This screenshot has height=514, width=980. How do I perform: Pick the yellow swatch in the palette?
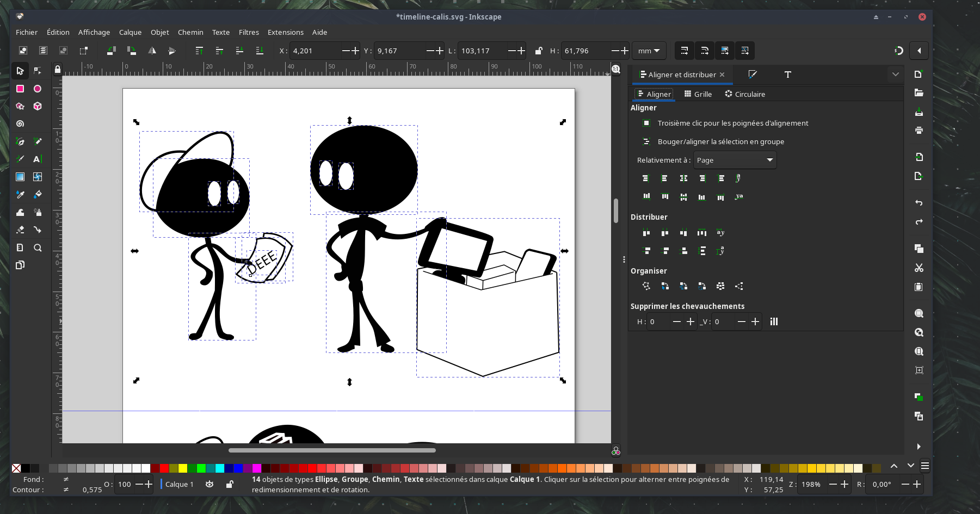click(x=183, y=468)
